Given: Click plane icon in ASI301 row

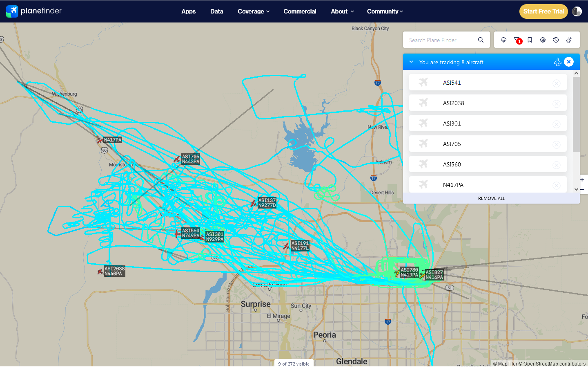Looking at the screenshot, I should [x=423, y=123].
